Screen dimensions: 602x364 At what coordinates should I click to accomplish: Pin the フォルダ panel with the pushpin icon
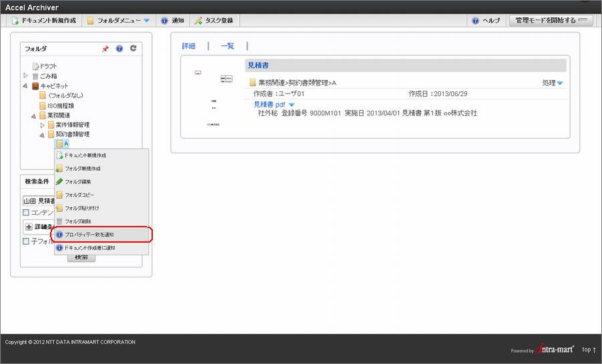[x=105, y=49]
